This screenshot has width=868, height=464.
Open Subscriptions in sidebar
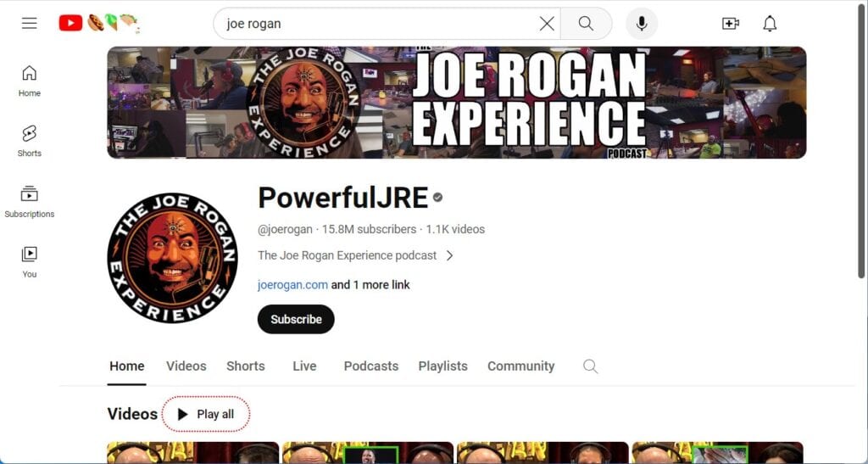coord(30,202)
